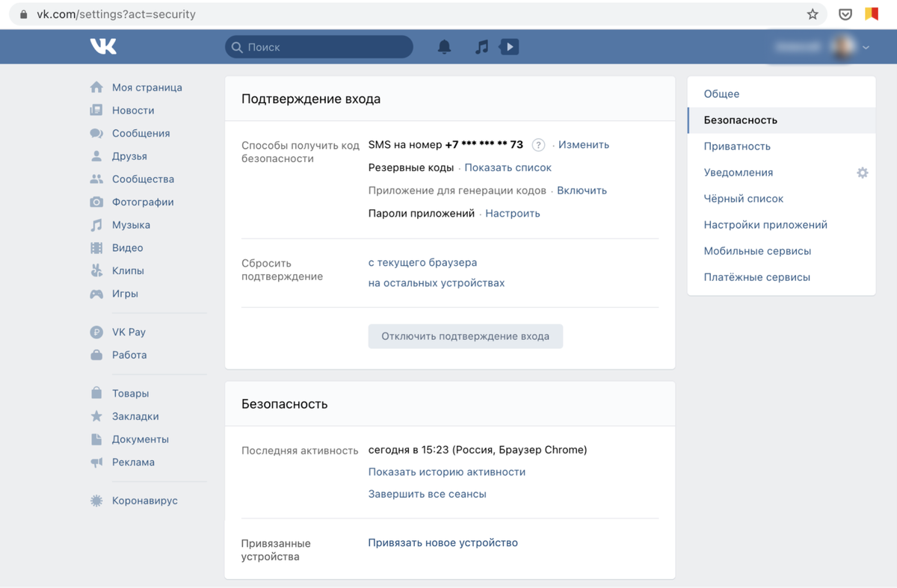Screen dimensions: 897x588
Task: Open notifications bell icon
Action: tap(444, 47)
